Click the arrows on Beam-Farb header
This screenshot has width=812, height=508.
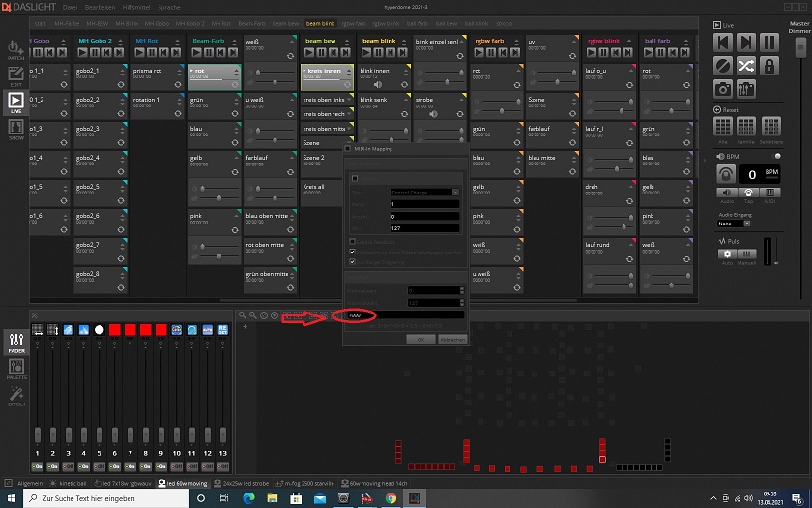pyautogui.click(x=234, y=41)
